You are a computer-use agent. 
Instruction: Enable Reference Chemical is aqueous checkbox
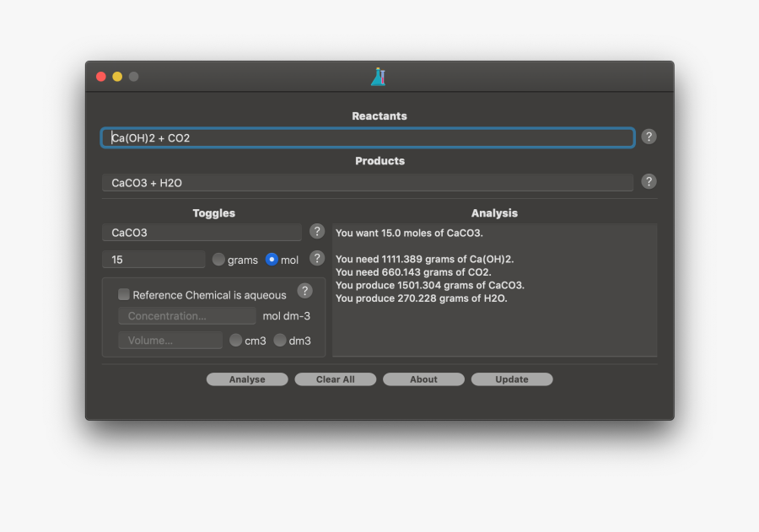point(124,294)
